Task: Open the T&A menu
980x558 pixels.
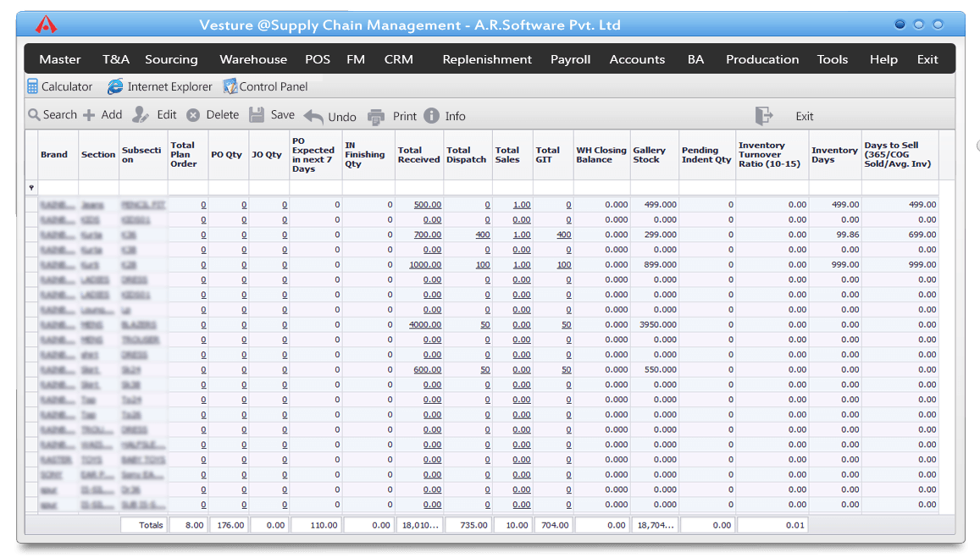Action: point(116,59)
